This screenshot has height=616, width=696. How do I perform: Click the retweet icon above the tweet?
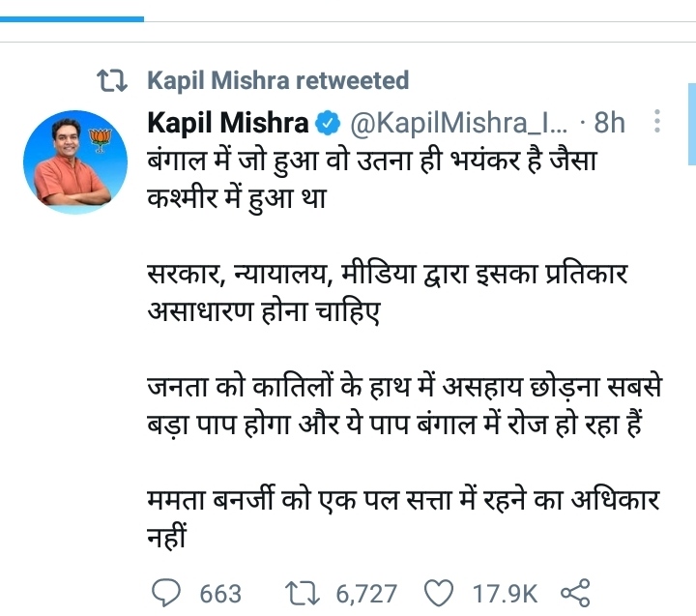point(114,80)
